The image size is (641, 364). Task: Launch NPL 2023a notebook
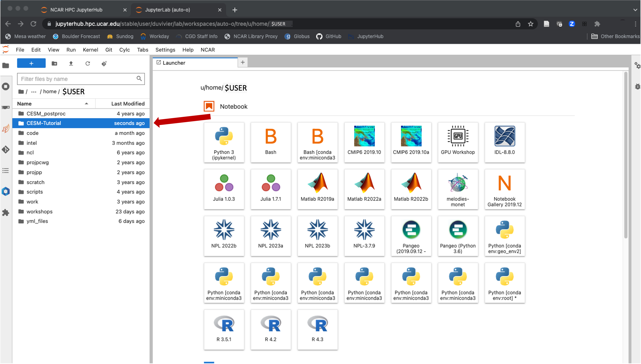coord(271,236)
